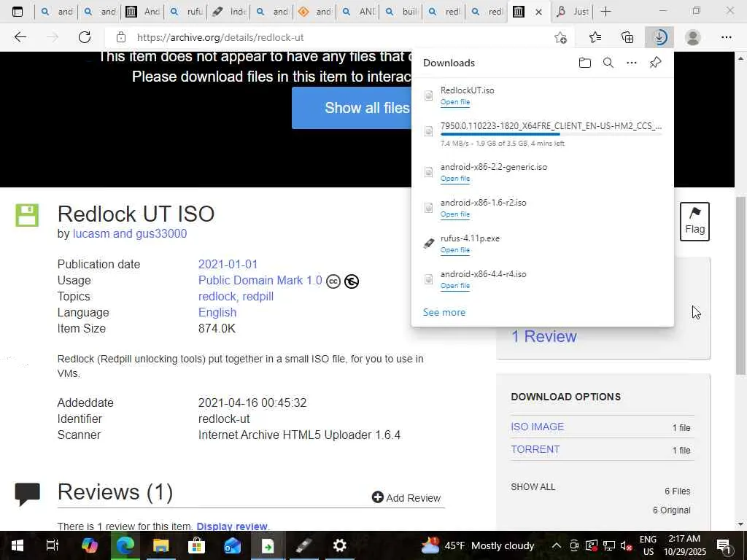
Task: Close the active archive.org tab
Action: [x=539, y=12]
